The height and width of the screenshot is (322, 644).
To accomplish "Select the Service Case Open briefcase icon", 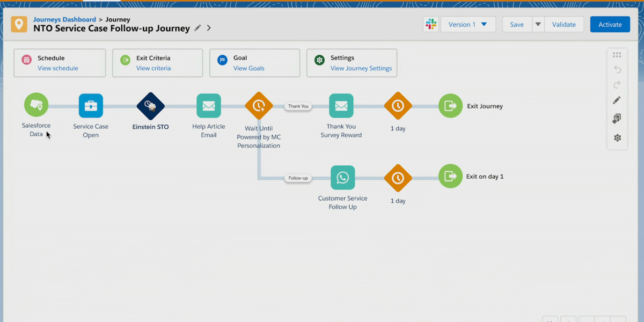I will tap(91, 106).
